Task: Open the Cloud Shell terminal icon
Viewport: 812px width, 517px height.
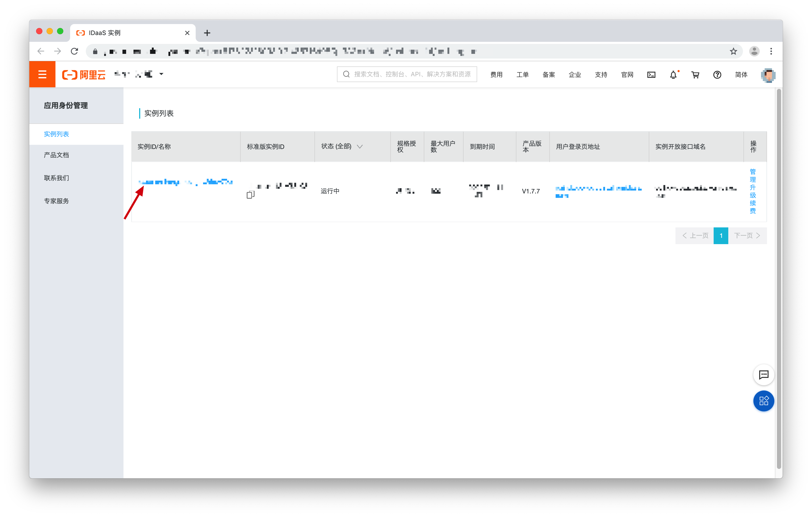Action: [x=651, y=74]
